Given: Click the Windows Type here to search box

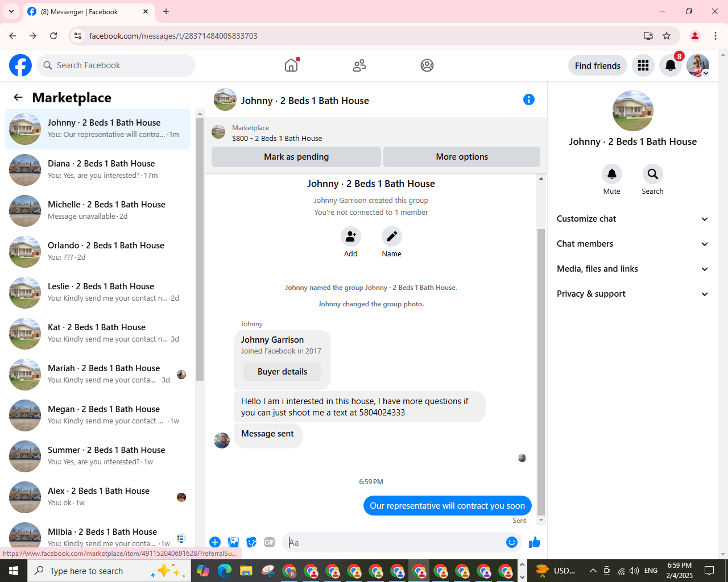Looking at the screenshot, I should 108,571.
